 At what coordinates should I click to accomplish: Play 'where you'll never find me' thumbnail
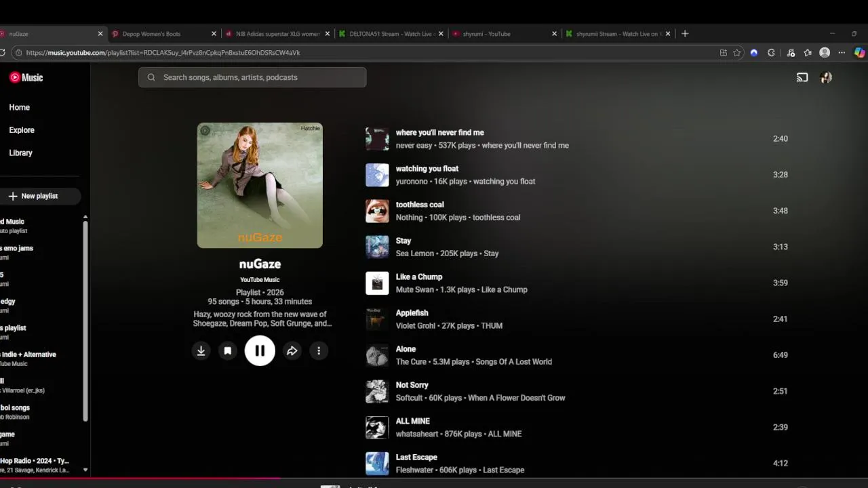point(377,139)
